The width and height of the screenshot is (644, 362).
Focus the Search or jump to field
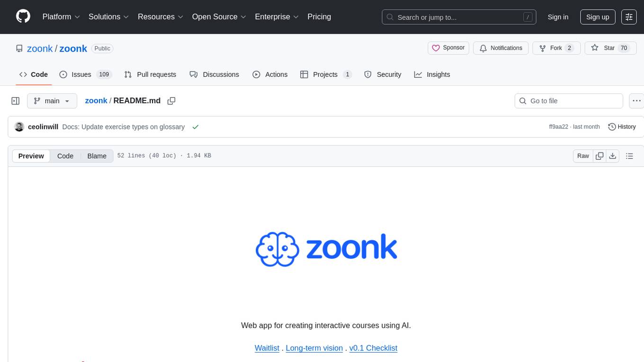click(459, 17)
